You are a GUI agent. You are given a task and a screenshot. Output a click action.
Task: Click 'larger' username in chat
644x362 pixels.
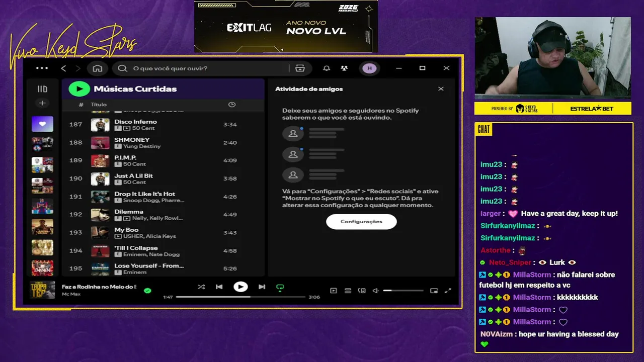[x=490, y=214]
